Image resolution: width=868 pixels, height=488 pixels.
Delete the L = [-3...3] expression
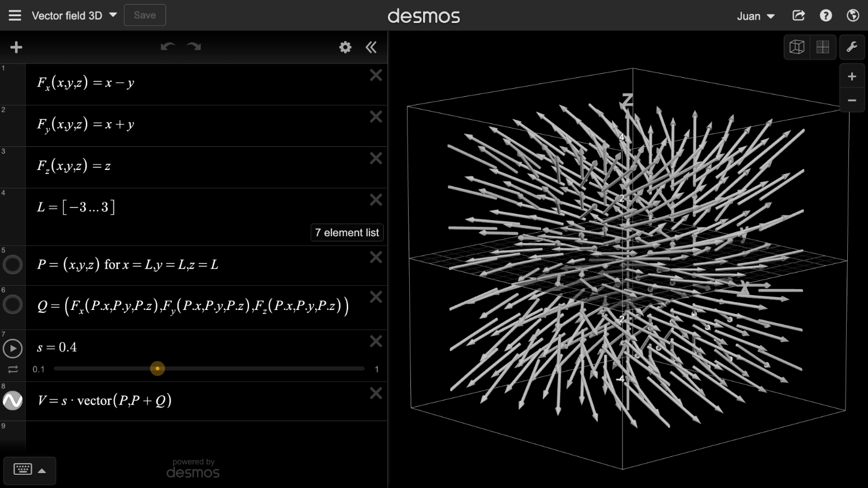click(376, 200)
